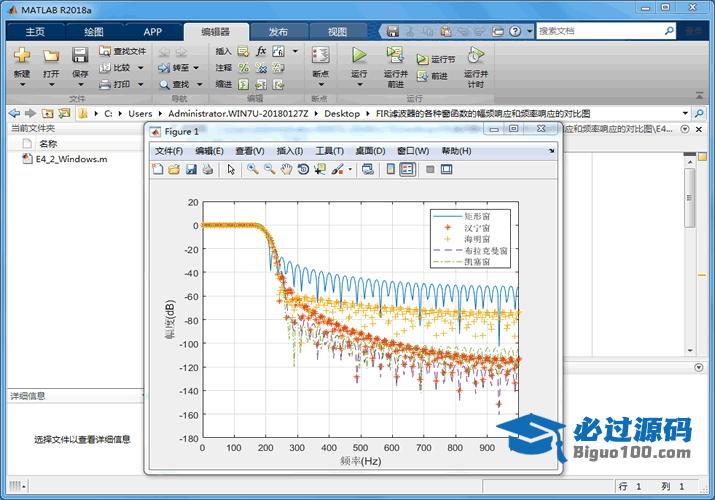Click the editor vertical scrollbar thumb
The width and height of the screenshot is (715, 500).
coord(690,197)
